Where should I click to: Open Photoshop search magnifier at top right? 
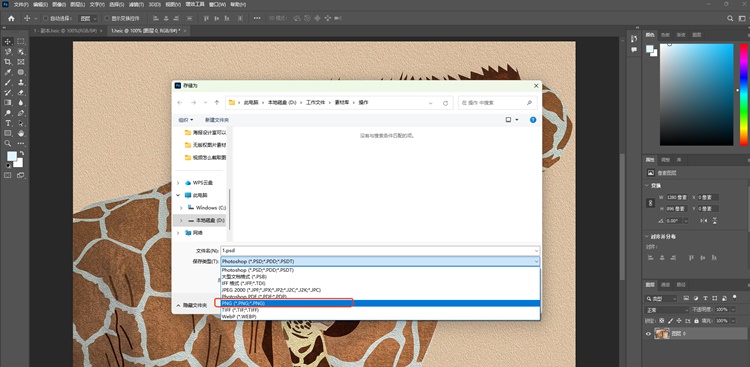point(730,18)
